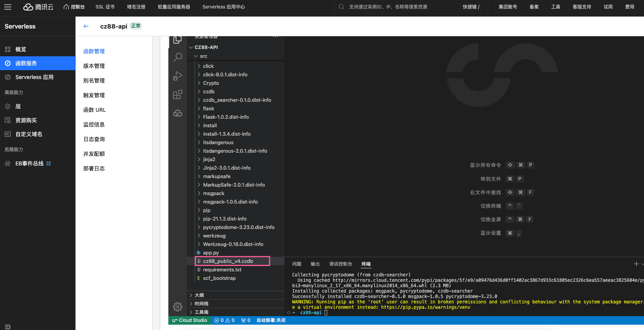The width and height of the screenshot is (644, 330).
Task: Open the Extensions icon in activity bar
Action: pos(178,94)
